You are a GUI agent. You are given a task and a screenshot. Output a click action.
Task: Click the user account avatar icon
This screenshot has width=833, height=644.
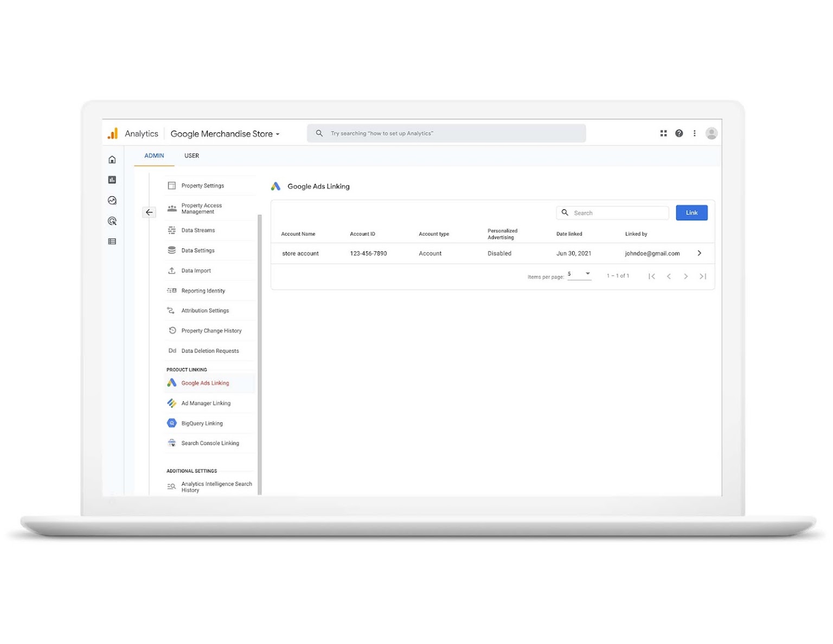pos(712,133)
